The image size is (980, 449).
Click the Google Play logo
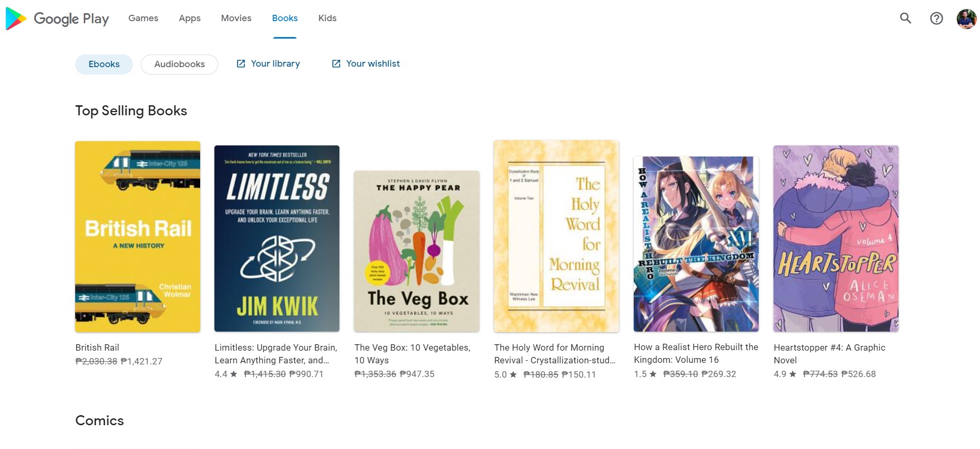point(57,19)
